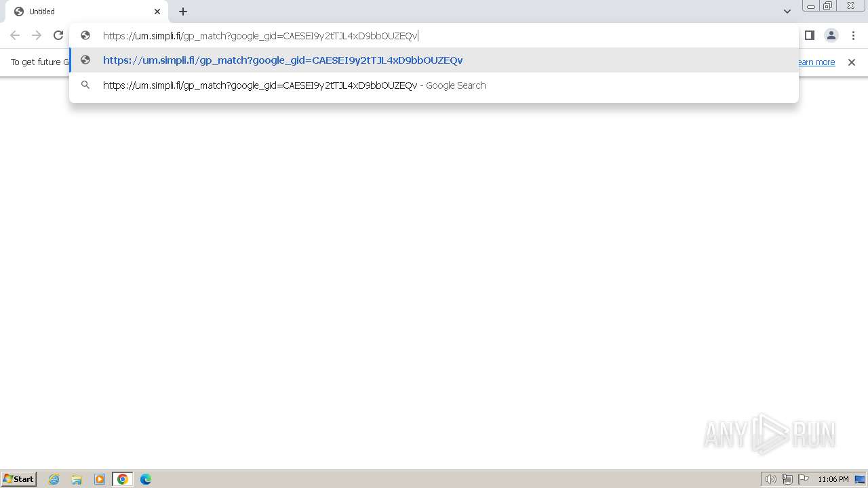Click globe icon beside the URL suggestion
This screenshot has height=488, width=868.
coord(85,60)
